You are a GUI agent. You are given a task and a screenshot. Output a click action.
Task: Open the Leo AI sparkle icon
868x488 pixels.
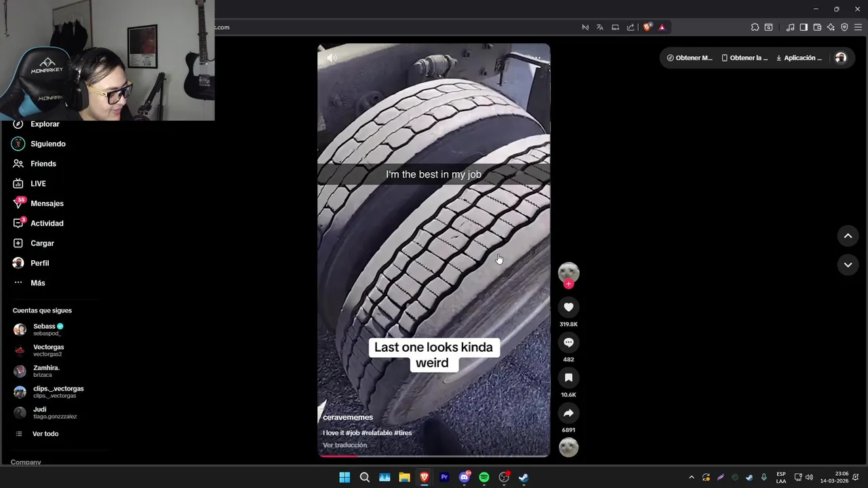pos(831,27)
